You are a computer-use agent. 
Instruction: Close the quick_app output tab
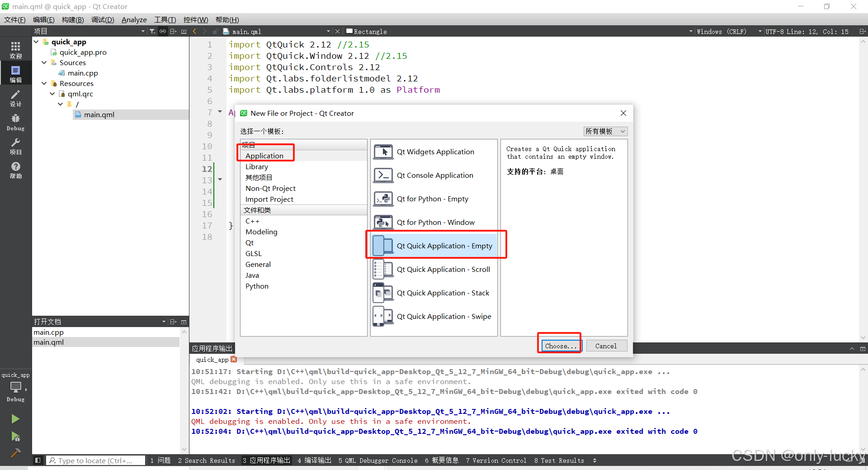[234, 359]
